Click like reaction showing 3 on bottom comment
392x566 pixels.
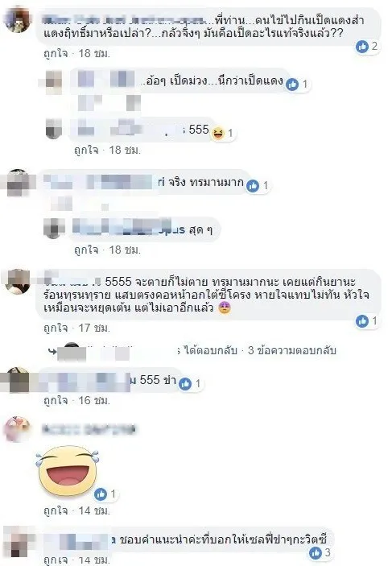[315, 552]
